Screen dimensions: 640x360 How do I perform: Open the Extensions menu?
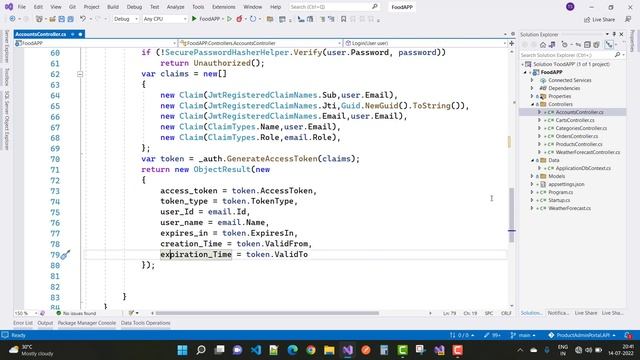[x=224, y=7]
